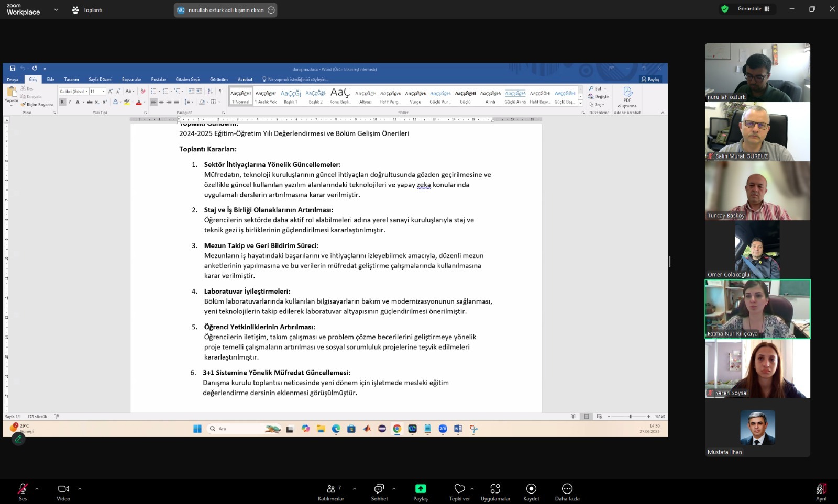Switch to the Gözden Geçir tab
This screenshot has height=504, width=838.
coord(188,80)
